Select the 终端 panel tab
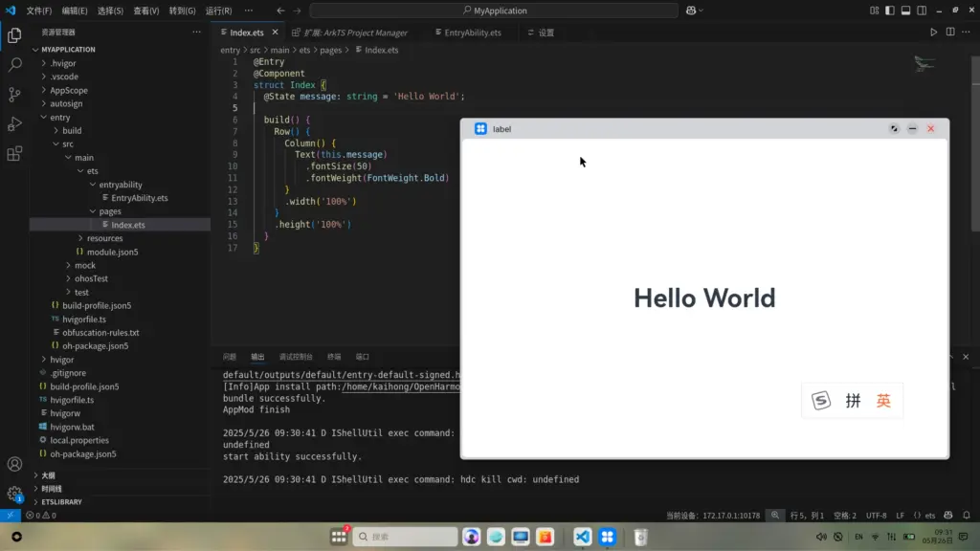 [x=334, y=357]
